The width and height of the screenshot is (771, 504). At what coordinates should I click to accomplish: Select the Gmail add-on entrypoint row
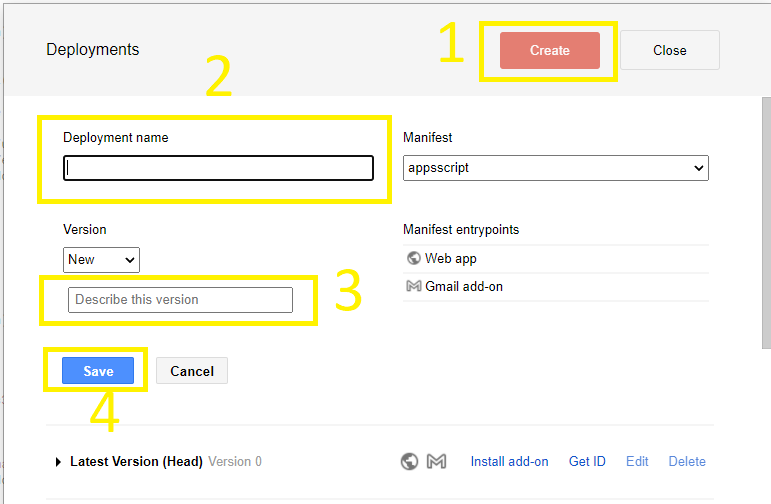point(556,287)
